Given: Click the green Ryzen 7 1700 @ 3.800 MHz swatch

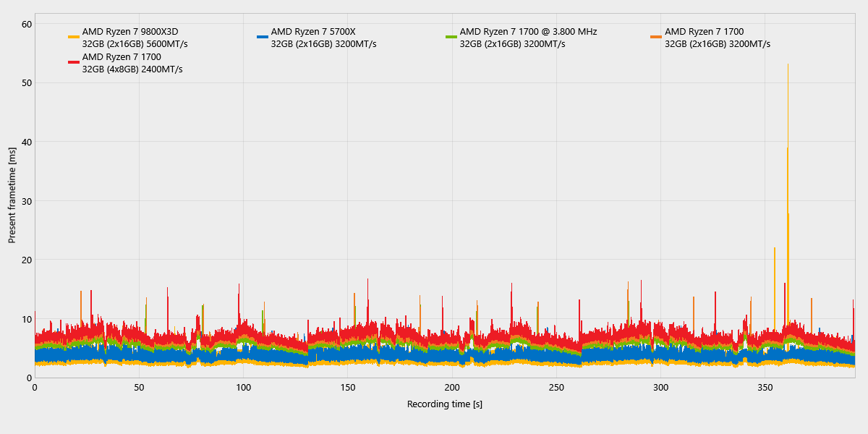Looking at the screenshot, I should pos(451,37).
